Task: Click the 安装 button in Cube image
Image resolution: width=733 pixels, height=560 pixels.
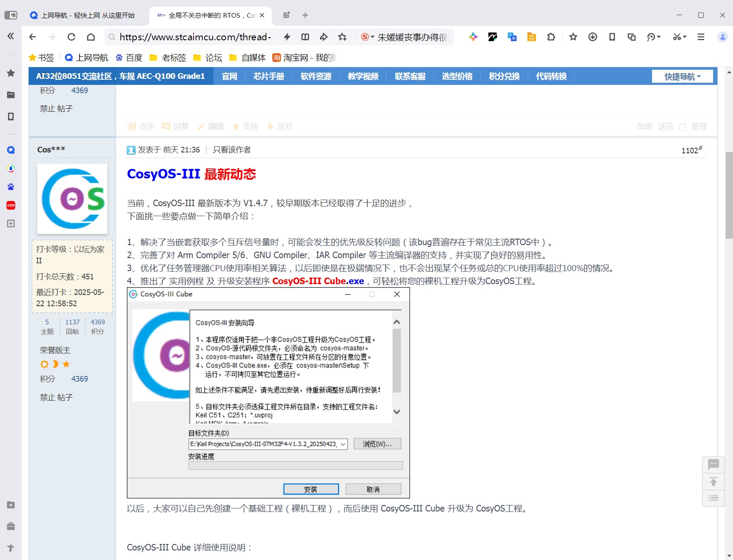Action: point(311,489)
